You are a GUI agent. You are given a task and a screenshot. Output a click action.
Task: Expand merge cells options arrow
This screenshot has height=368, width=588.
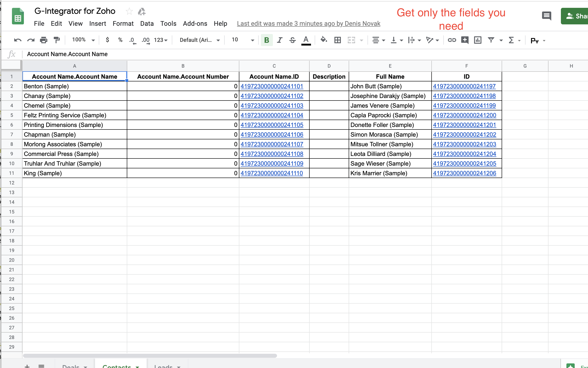[x=362, y=40]
